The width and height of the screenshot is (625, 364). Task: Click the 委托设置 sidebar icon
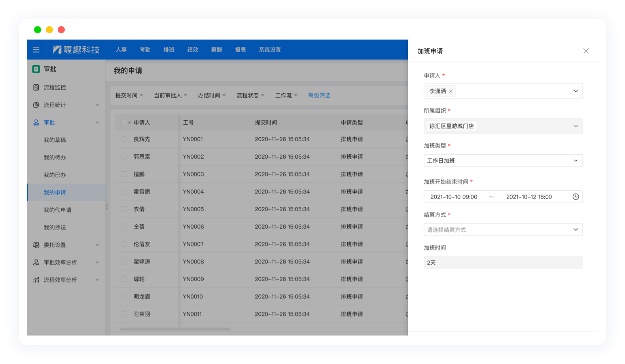click(36, 245)
